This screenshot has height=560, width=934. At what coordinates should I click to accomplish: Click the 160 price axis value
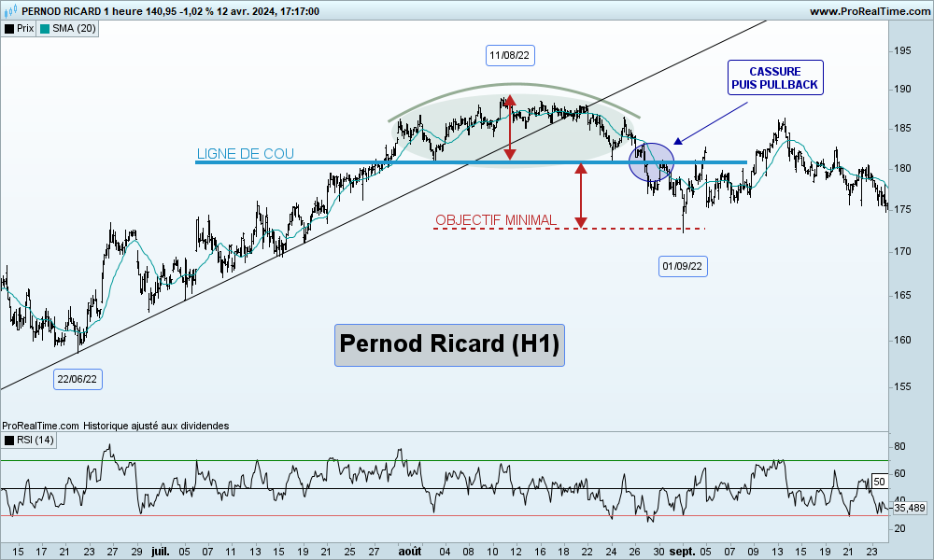(x=902, y=341)
